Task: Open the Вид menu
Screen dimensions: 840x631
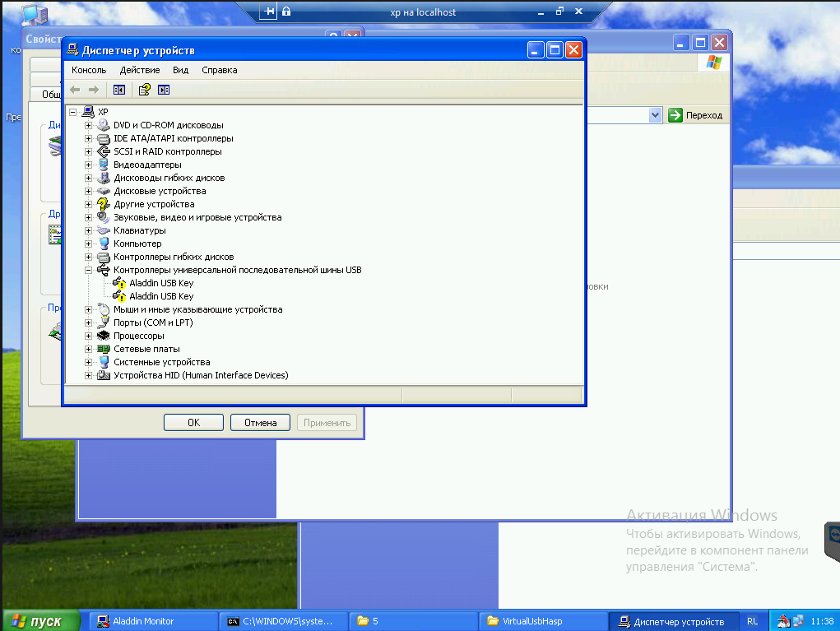Action: pos(180,70)
